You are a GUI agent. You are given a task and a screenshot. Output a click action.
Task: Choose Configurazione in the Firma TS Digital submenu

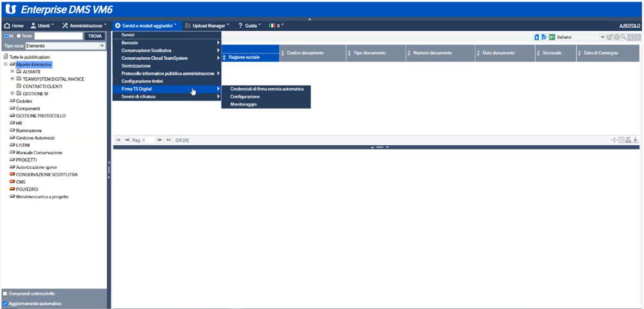(x=267, y=96)
